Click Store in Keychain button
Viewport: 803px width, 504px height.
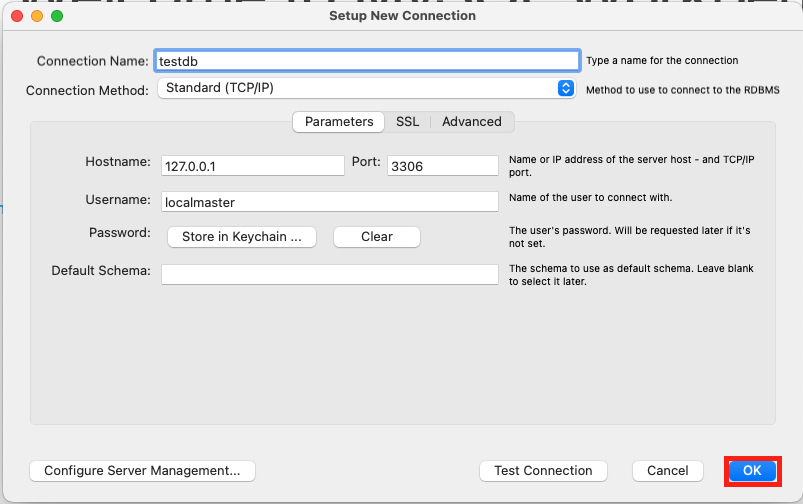click(x=242, y=237)
